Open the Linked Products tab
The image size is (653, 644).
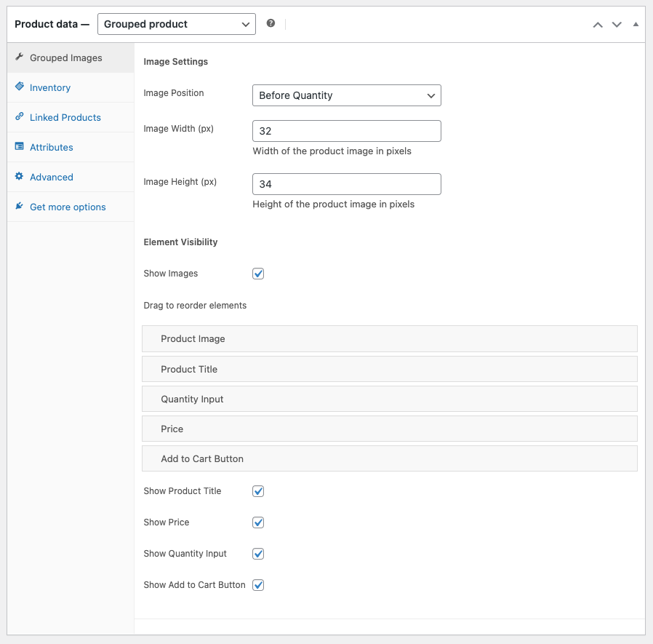[x=65, y=117]
